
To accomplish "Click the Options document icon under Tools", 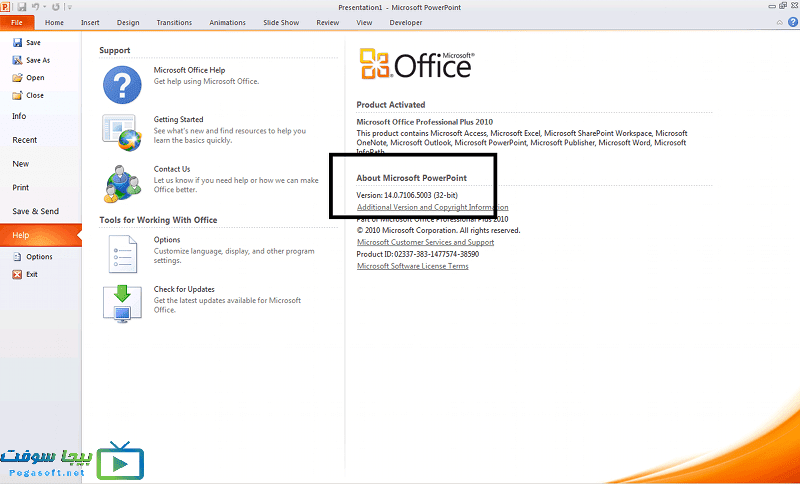I will point(123,253).
